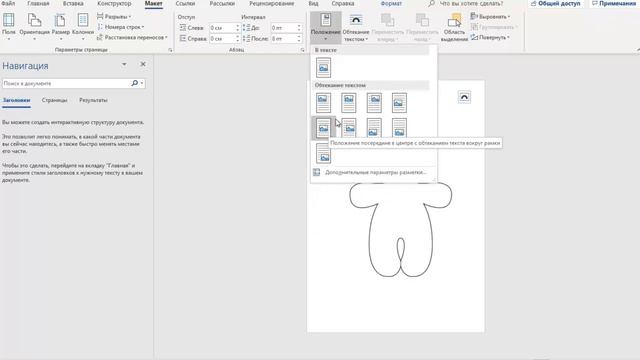Expand the Повернуть rotate dropdown
This screenshot has width=640, height=360.
pos(490,38)
